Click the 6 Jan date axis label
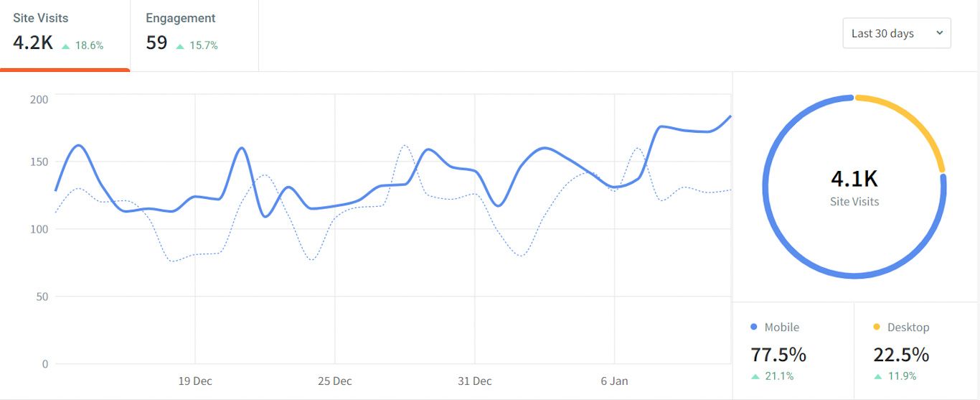Image resolution: width=980 pixels, height=400 pixels. (614, 381)
